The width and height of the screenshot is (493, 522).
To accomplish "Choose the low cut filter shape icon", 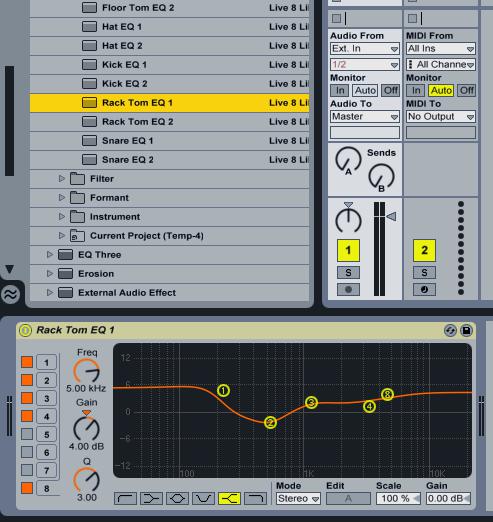I will [125, 499].
